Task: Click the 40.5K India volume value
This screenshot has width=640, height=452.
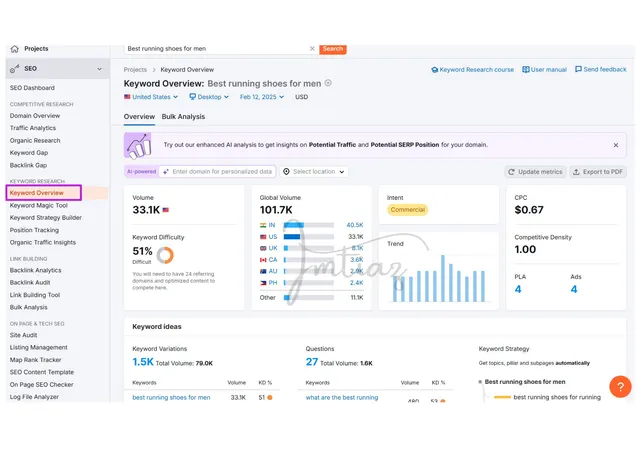Action: (355, 225)
